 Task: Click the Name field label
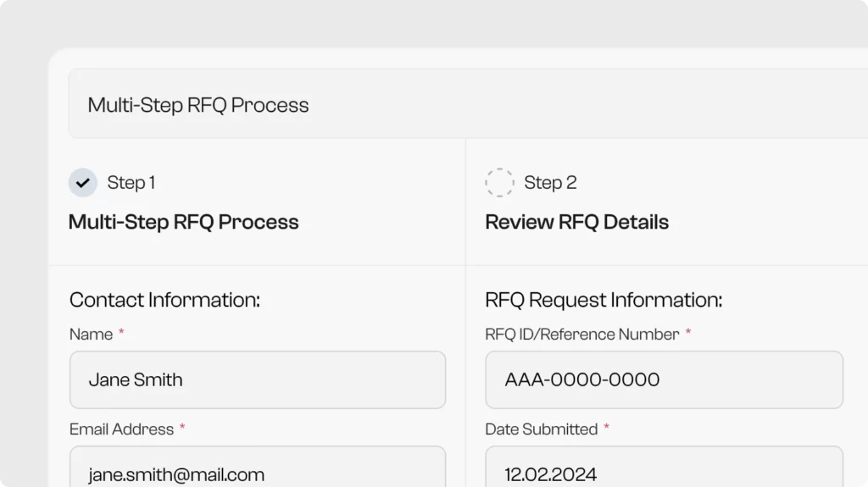coord(91,335)
